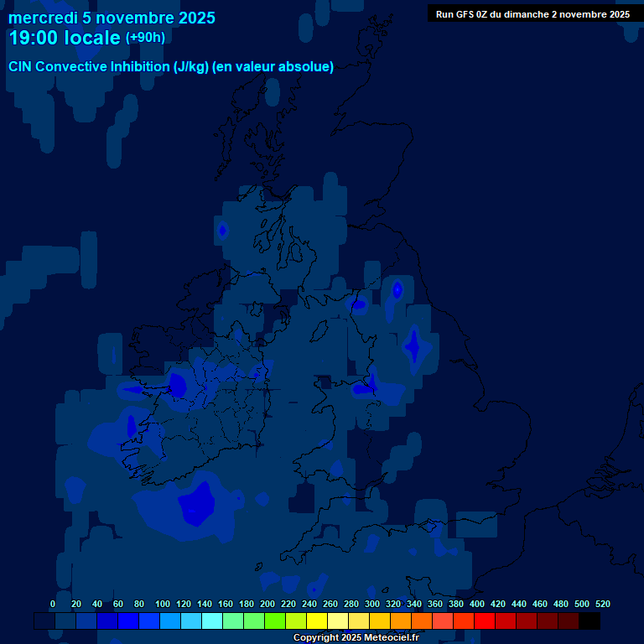Choose the red swatch between 400 and 420

[x=485, y=621]
